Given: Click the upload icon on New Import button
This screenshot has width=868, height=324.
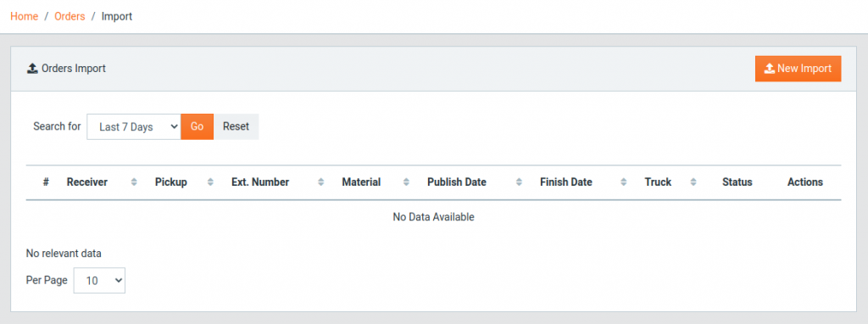Looking at the screenshot, I should 770,69.
